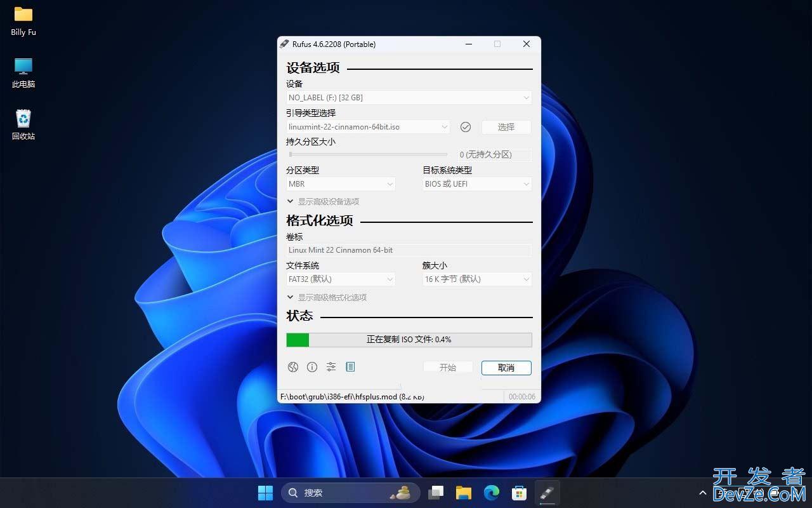
Task: Open Rufus application settings sliders icon
Action: pyautogui.click(x=331, y=367)
